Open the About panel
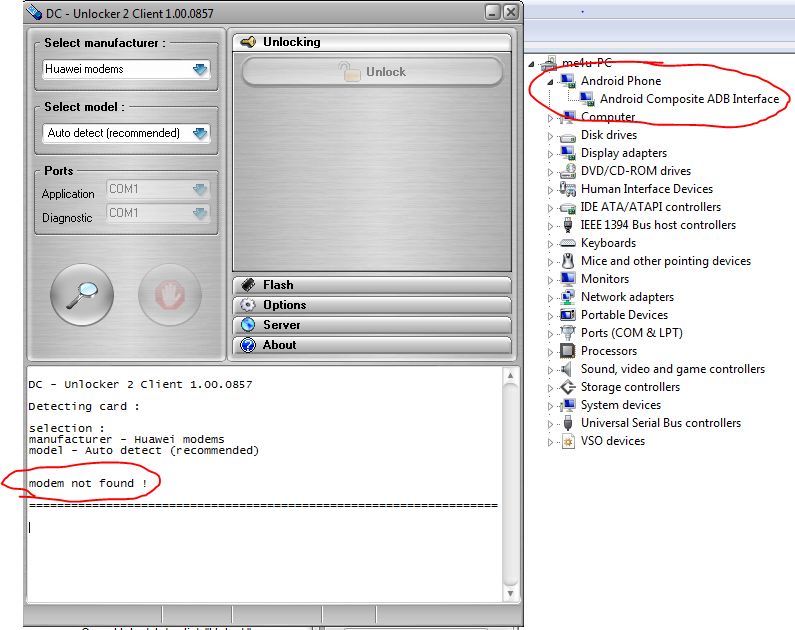This screenshot has height=630, width=795. click(372, 345)
